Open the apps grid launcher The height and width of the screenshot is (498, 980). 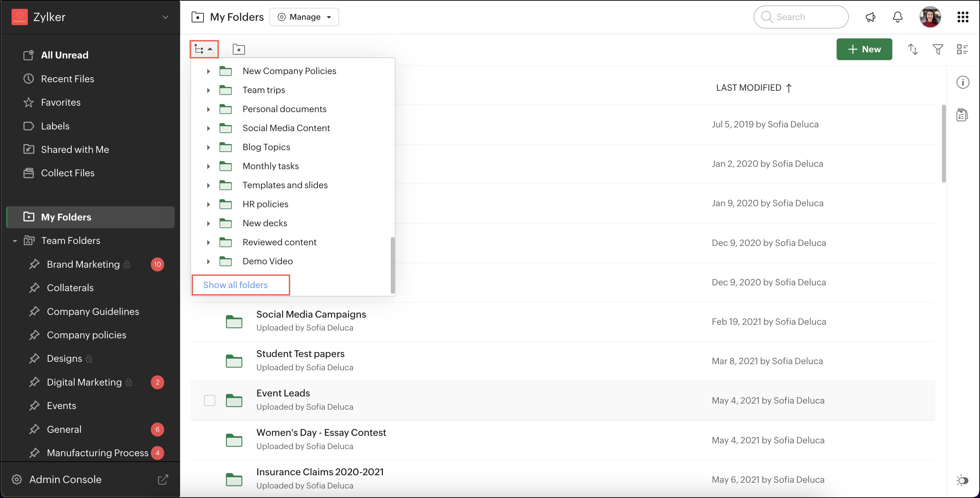pyautogui.click(x=962, y=17)
